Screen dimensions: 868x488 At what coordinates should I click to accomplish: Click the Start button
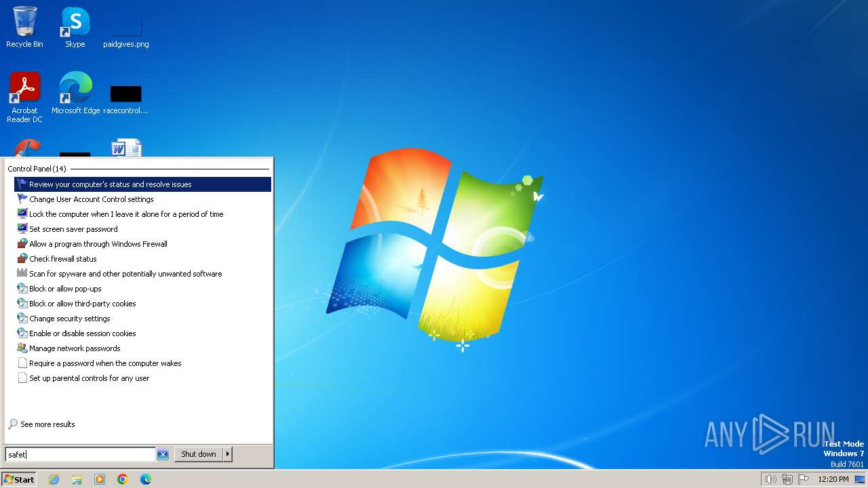point(19,479)
